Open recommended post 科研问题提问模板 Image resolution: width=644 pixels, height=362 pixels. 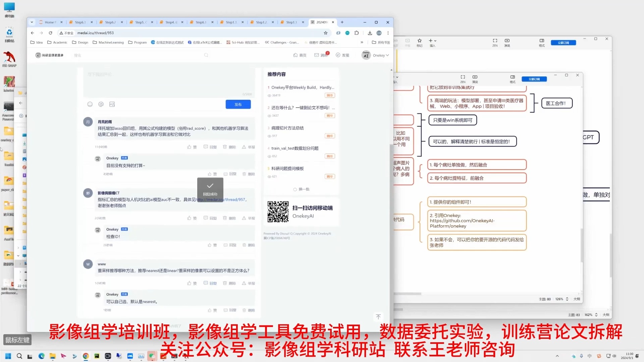coord(287,169)
